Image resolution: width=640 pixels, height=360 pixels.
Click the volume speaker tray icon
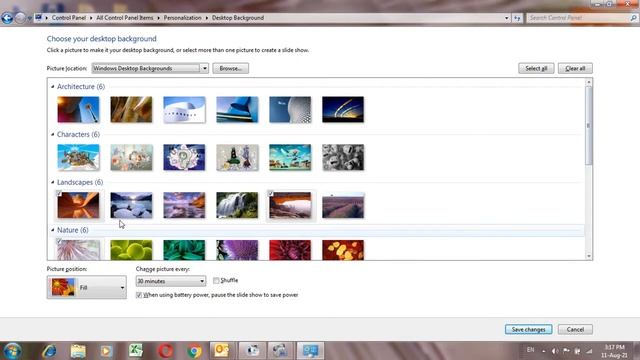point(555,351)
